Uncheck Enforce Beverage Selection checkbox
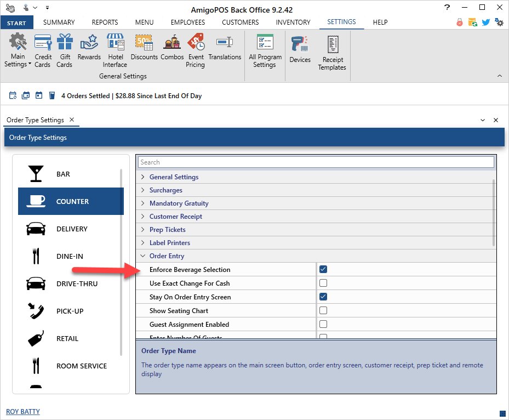The width and height of the screenshot is (509, 420). pyautogui.click(x=323, y=269)
